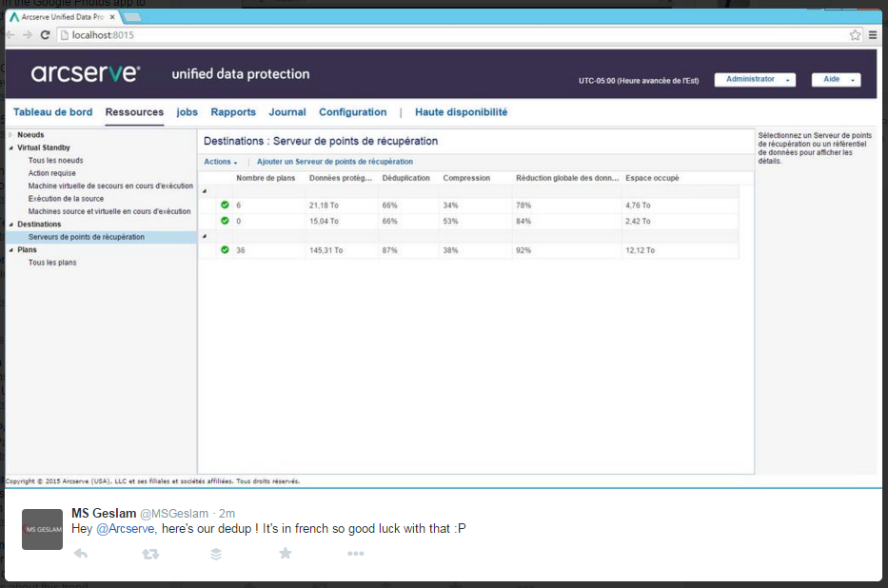Click the tweet reply arrow icon
Screen dimensions: 888x588
(x=80, y=554)
